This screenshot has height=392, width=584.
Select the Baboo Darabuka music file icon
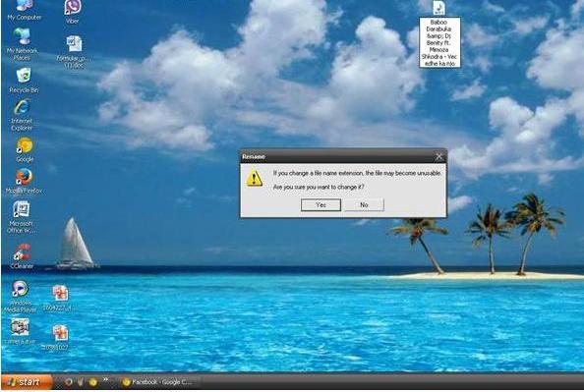tap(439, 8)
